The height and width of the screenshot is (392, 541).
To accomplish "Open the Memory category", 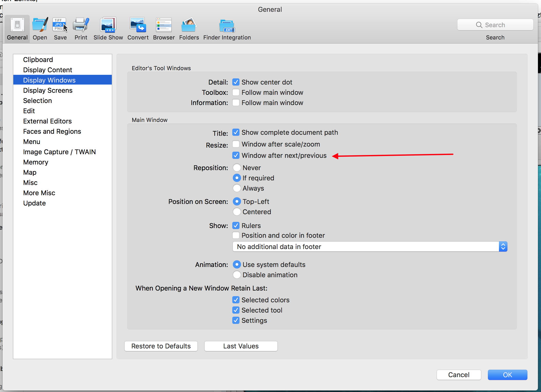I will (x=63, y=162).
